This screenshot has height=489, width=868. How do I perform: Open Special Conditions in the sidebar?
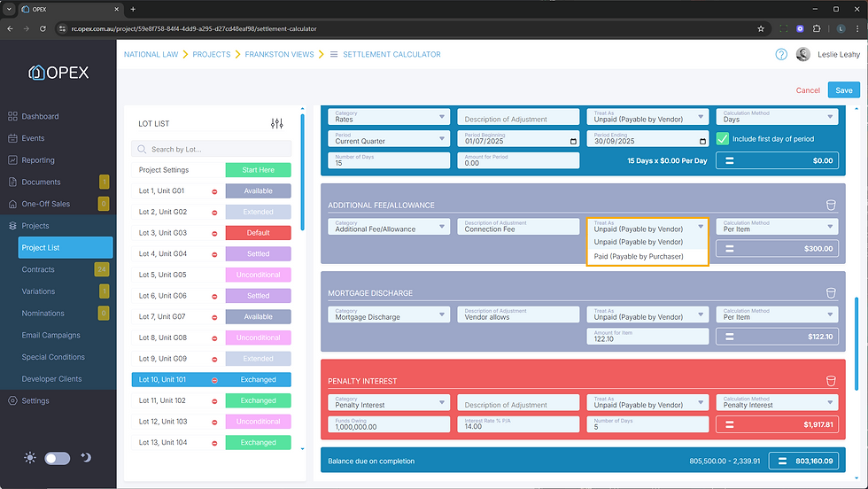53,357
